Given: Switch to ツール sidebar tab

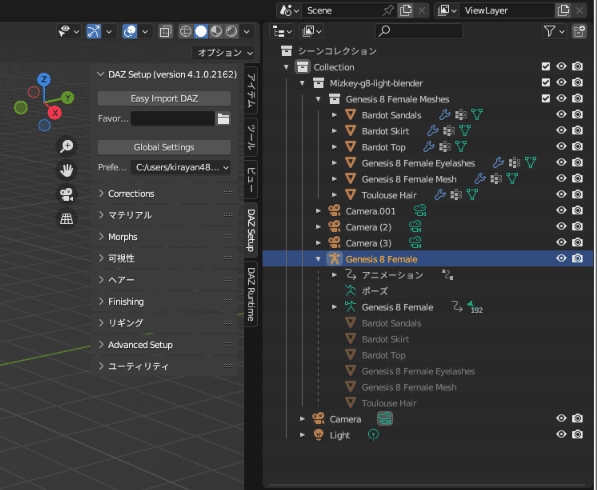Looking at the screenshot, I should point(251,137).
